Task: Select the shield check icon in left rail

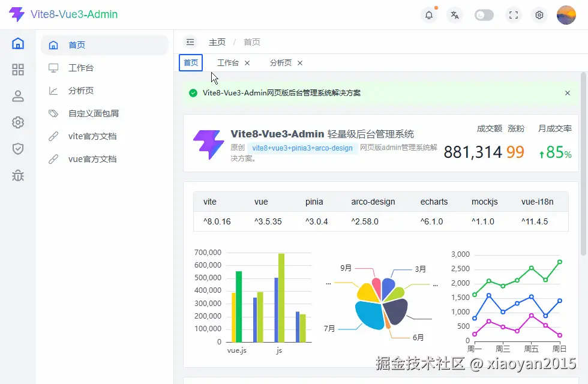Action: pos(18,149)
